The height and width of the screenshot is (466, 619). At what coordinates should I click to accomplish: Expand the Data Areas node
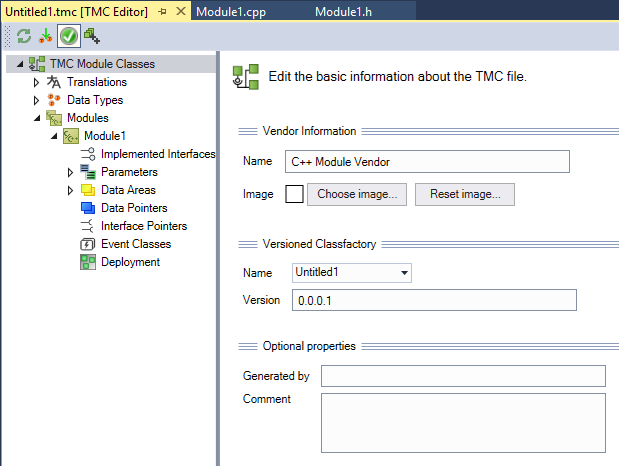click(70, 190)
